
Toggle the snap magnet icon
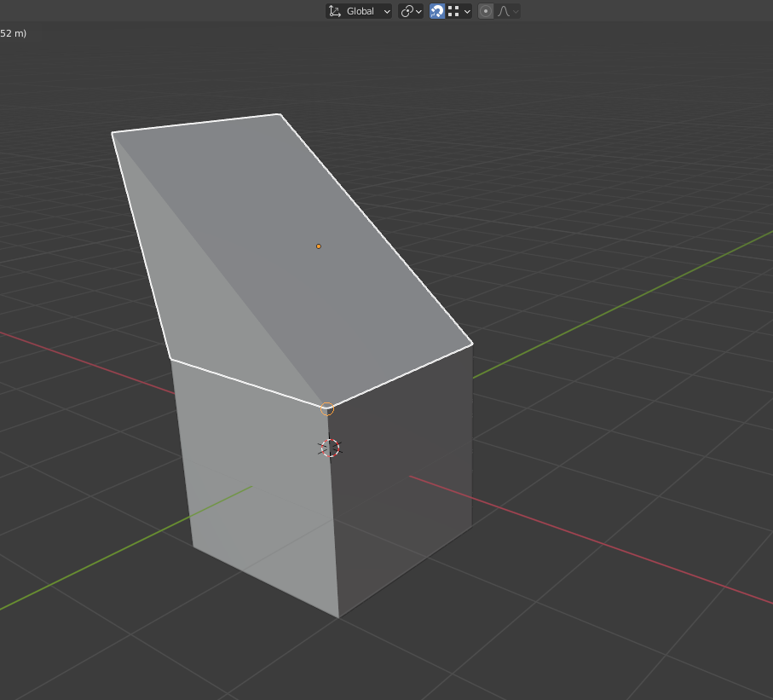(x=437, y=11)
